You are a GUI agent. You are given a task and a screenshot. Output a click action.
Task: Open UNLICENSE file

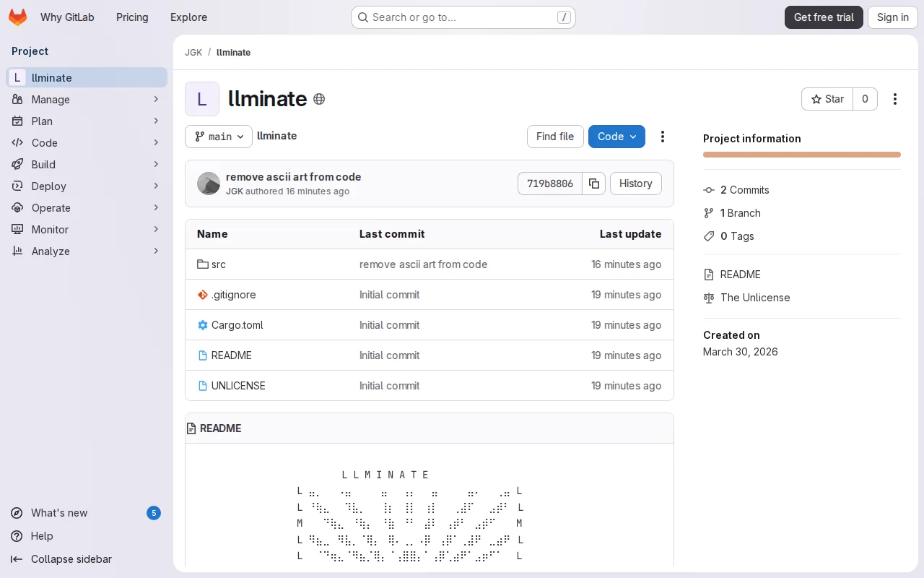click(238, 386)
